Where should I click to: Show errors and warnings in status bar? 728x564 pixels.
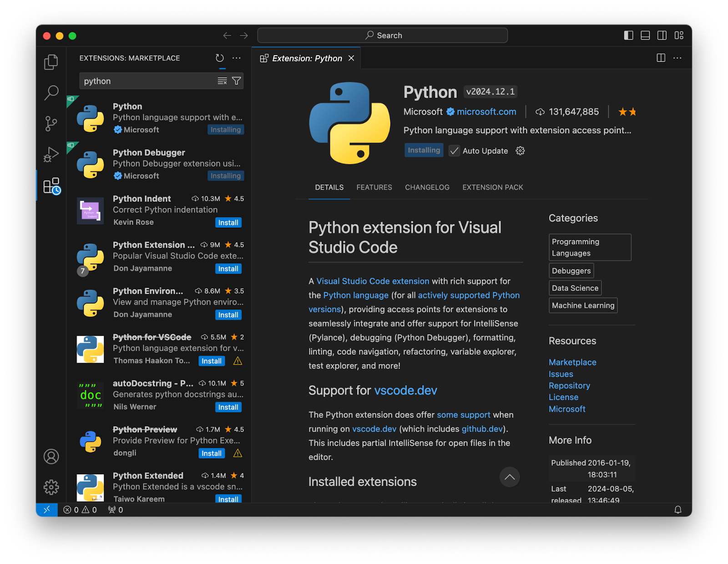coord(80,510)
